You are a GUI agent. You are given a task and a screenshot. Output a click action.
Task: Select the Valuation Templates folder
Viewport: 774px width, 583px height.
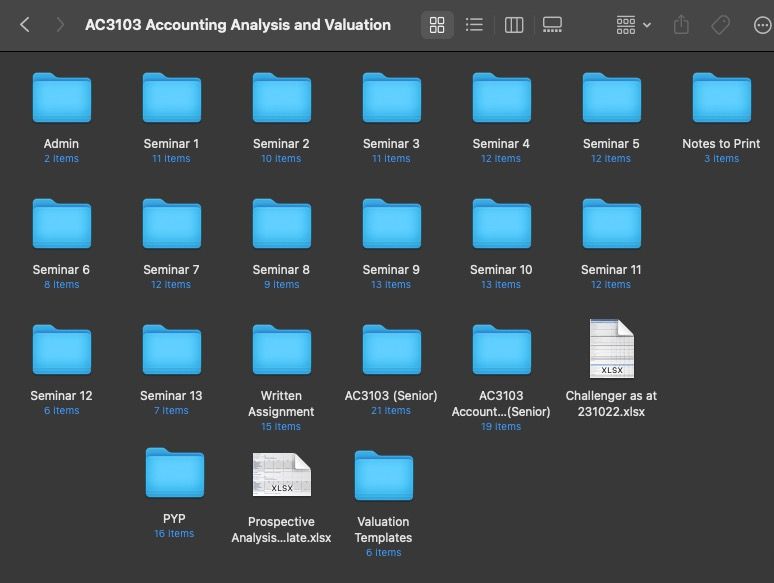(383, 475)
